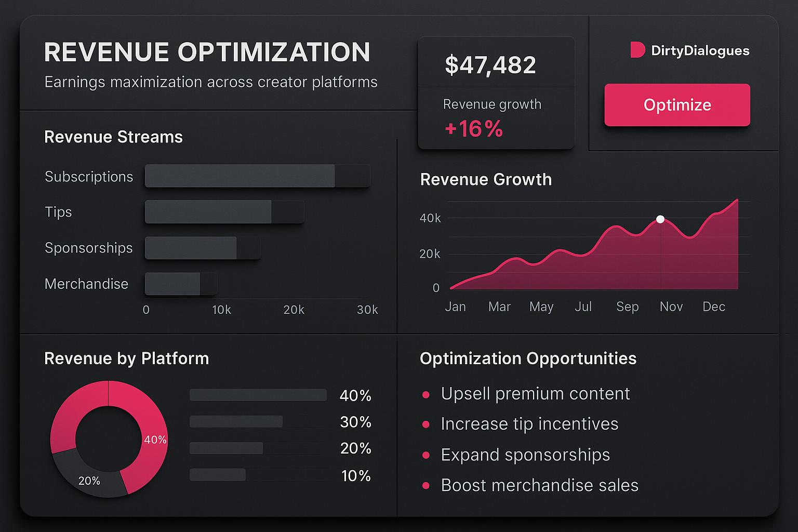Screen dimensions: 798x532
Task: Click the white data point on growth chart
Action: pos(660,219)
